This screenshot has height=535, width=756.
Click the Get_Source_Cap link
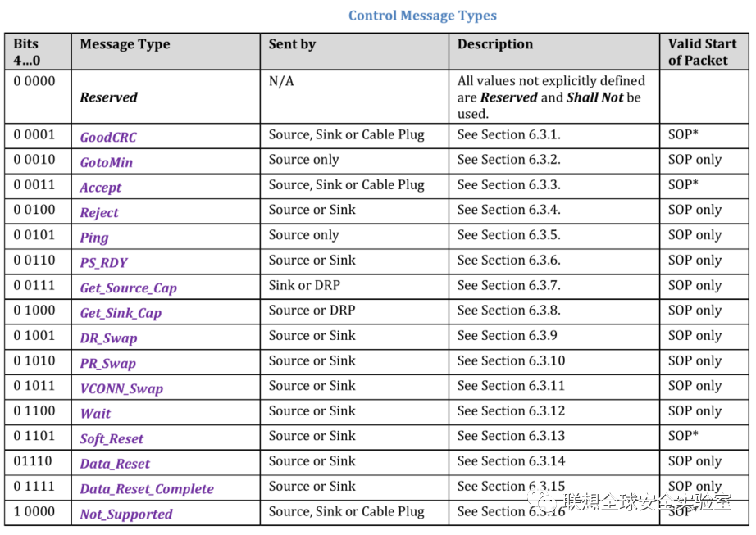coord(128,288)
